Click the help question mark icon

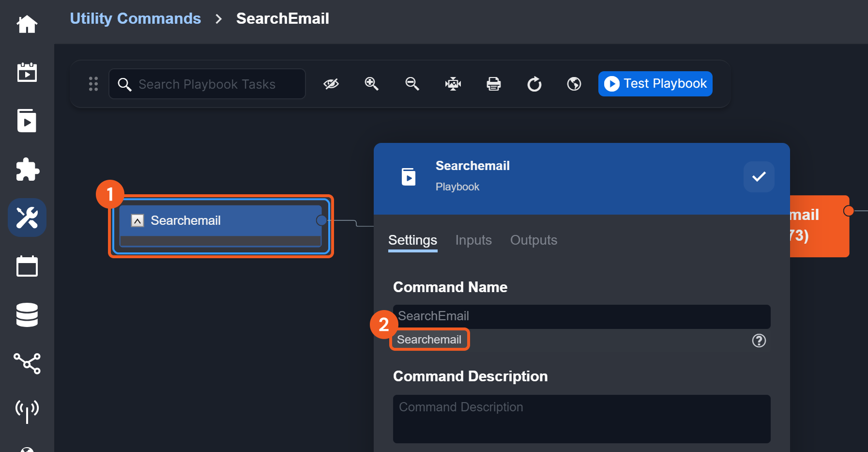[759, 341]
